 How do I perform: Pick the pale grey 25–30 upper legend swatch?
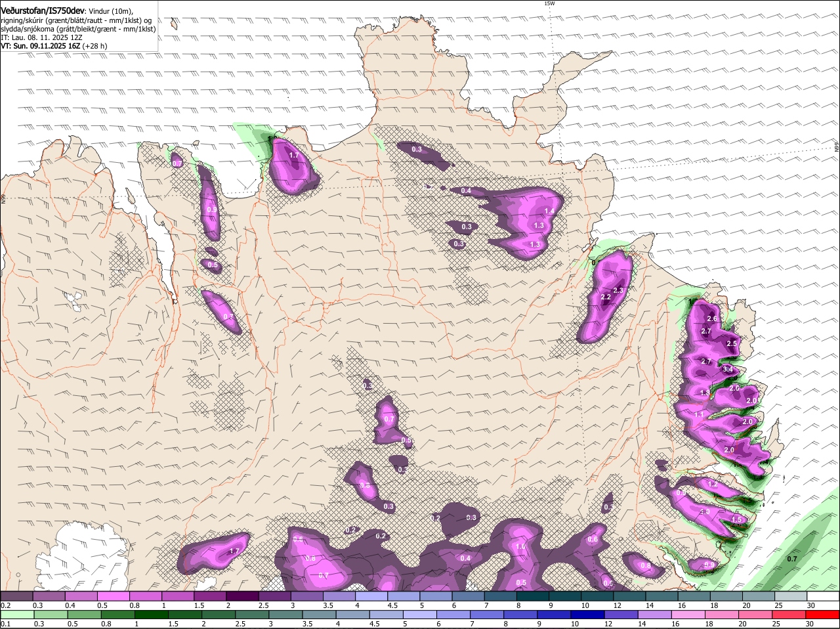pos(792,596)
